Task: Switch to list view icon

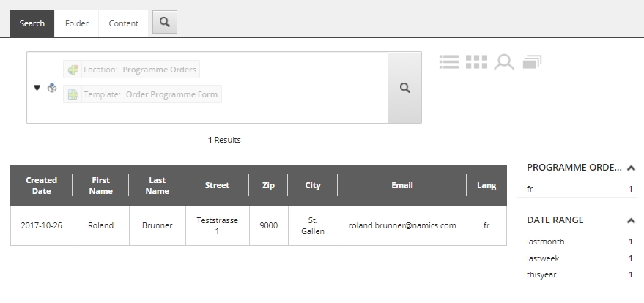Action: tap(448, 62)
